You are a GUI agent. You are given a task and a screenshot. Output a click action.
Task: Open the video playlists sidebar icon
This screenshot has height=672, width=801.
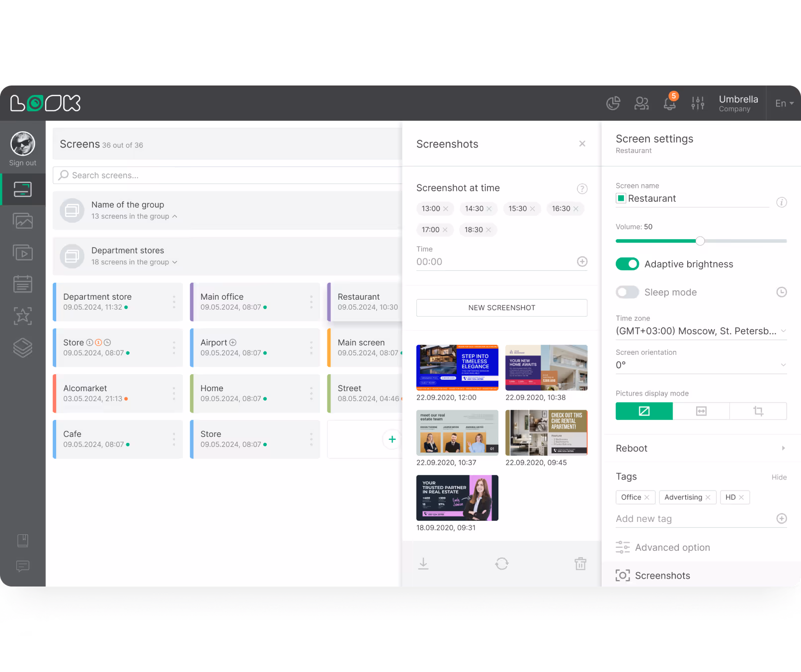22,252
